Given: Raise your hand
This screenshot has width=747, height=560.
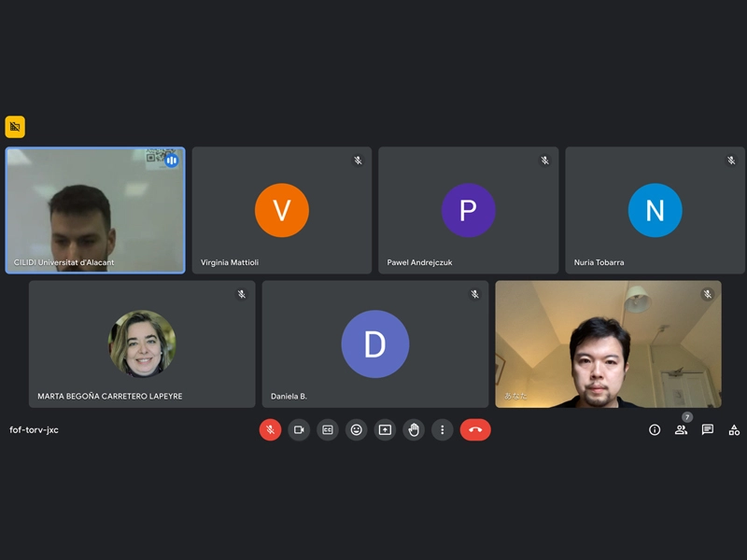Looking at the screenshot, I should click(x=414, y=430).
